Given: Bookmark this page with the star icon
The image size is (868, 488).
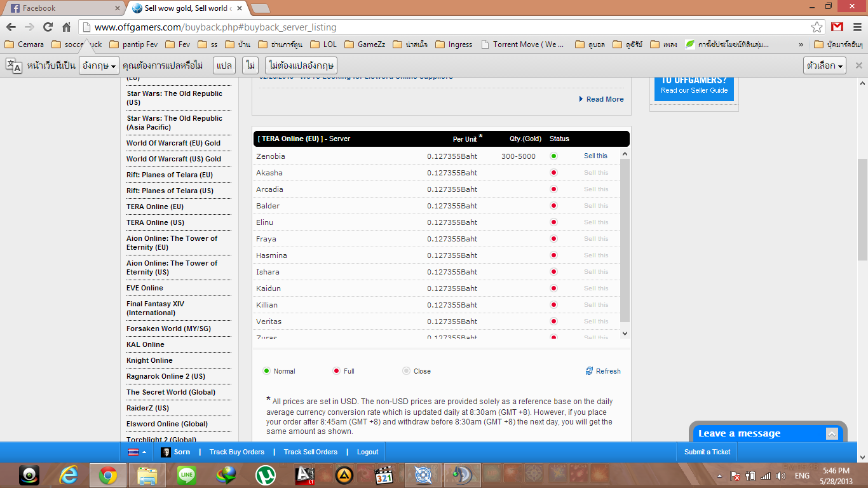Looking at the screenshot, I should pos(817,27).
